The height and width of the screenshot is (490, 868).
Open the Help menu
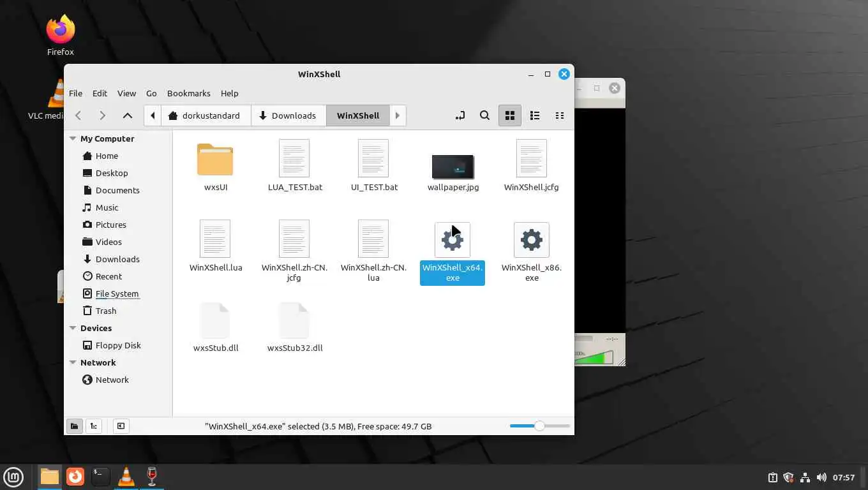pyautogui.click(x=229, y=93)
